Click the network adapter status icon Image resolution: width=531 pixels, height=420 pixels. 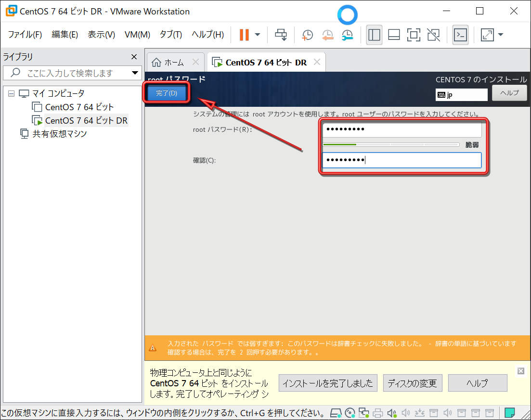[x=364, y=413]
